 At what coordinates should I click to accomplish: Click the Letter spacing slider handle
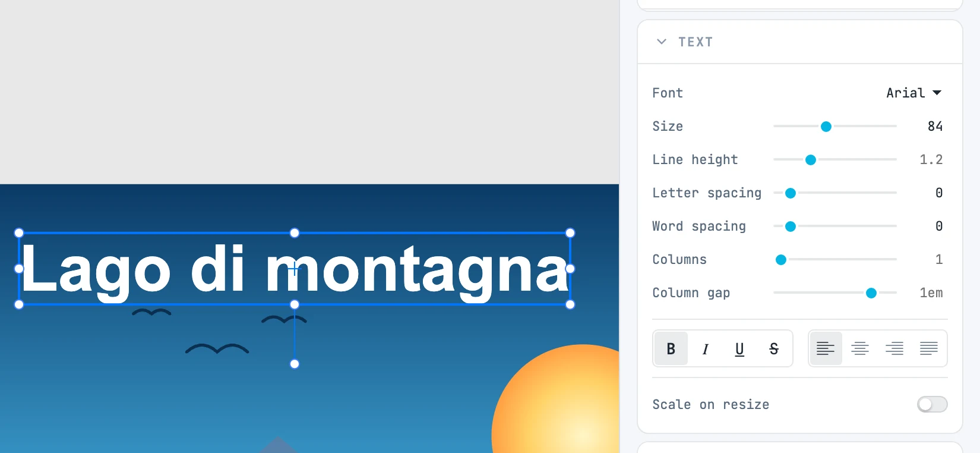point(791,193)
